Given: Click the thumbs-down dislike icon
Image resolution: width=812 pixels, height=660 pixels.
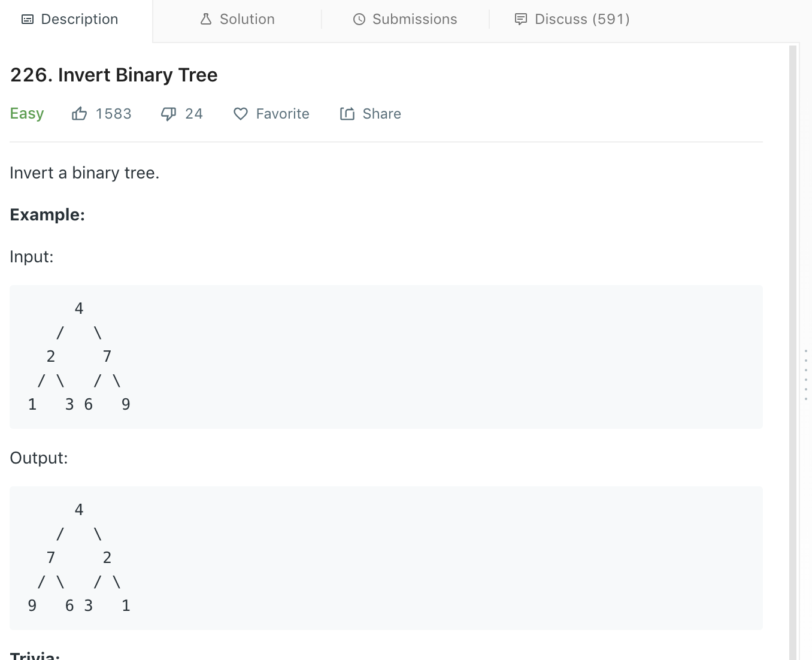Looking at the screenshot, I should pos(169,113).
